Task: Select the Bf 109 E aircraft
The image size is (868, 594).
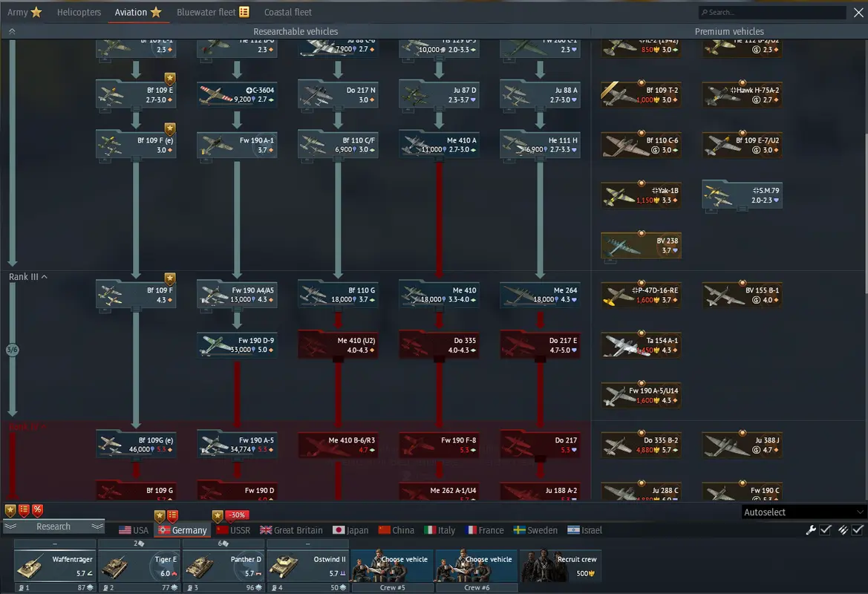Action: pyautogui.click(x=136, y=94)
